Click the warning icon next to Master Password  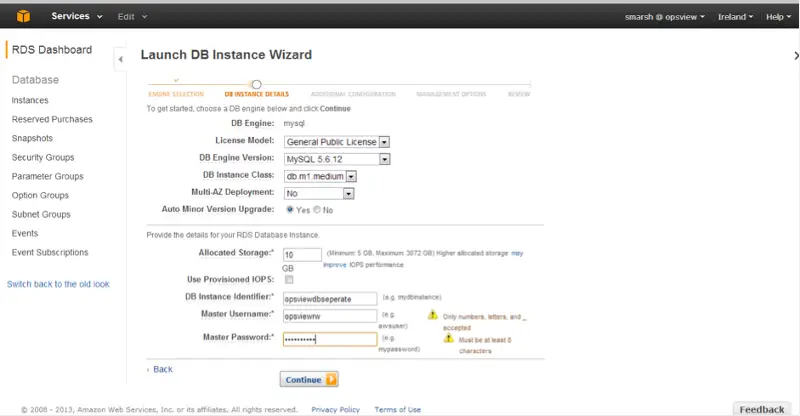pyautogui.click(x=448, y=338)
